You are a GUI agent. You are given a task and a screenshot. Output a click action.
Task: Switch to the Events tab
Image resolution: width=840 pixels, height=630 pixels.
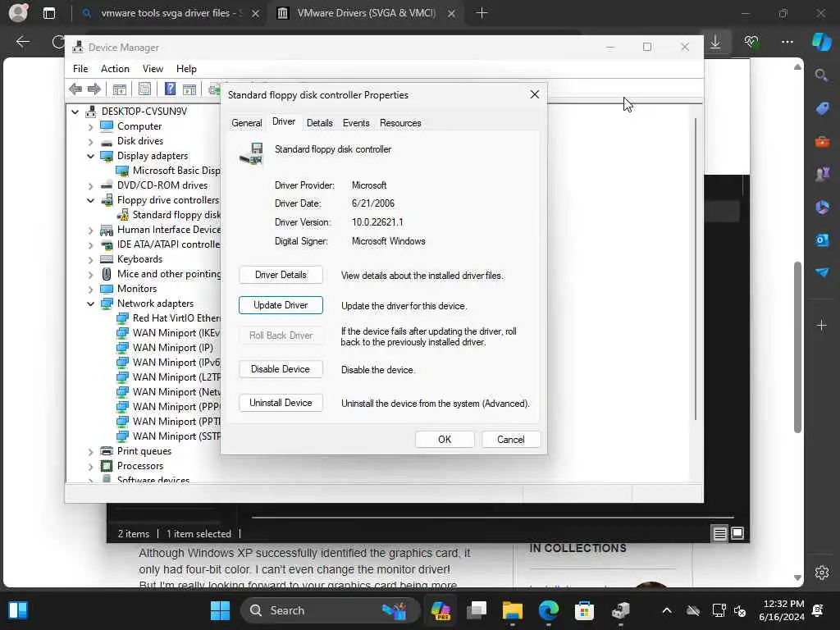click(356, 123)
